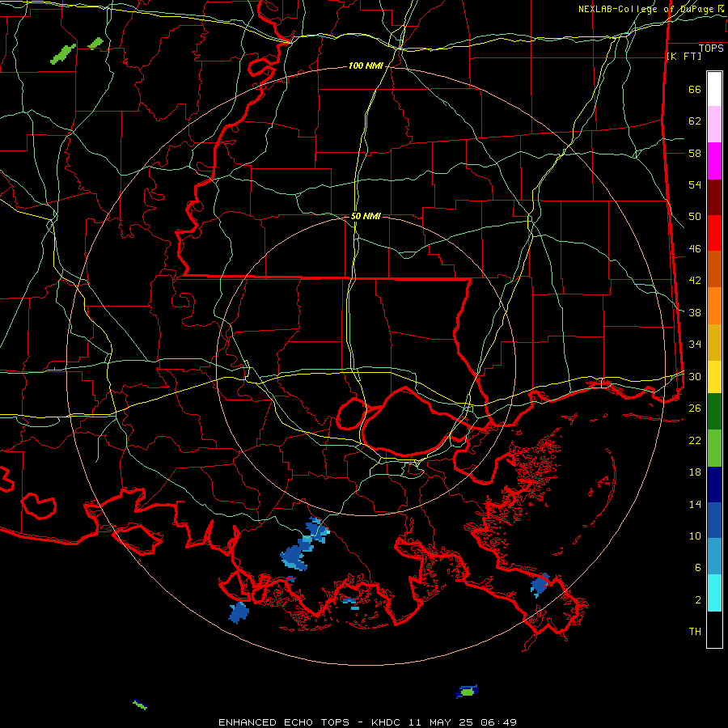Image resolution: width=728 pixels, height=728 pixels.
Task: Select the black TH threshold swatch
Action: coord(714,629)
